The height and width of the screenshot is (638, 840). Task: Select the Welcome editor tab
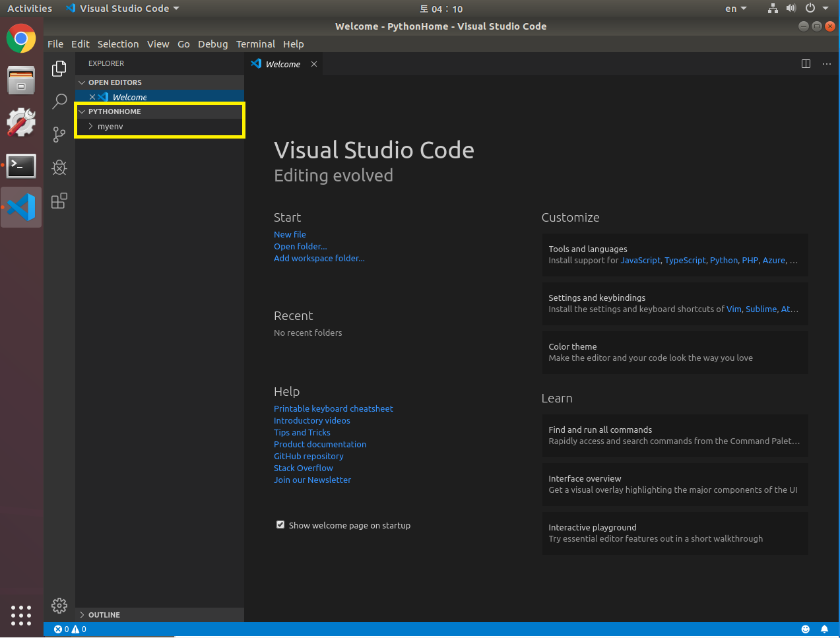tap(284, 64)
